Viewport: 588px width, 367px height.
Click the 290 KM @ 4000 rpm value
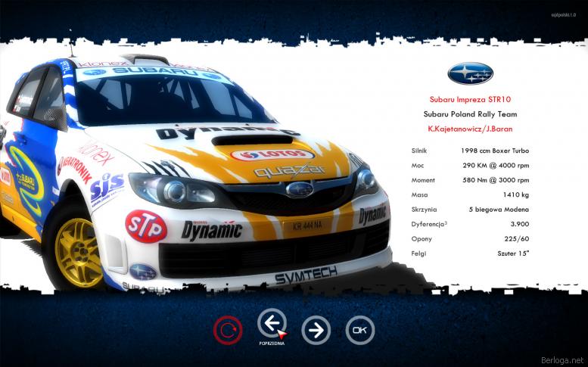(496, 165)
